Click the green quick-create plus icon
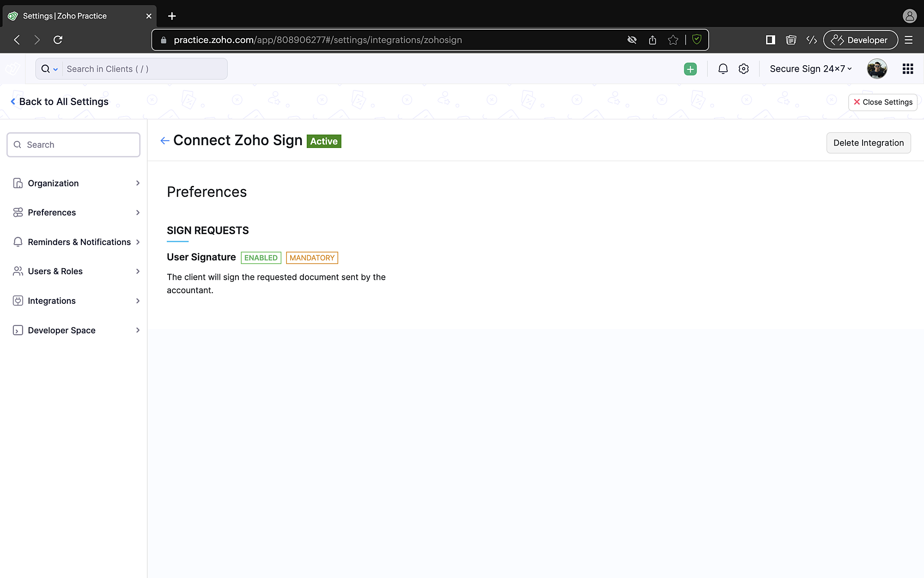The width and height of the screenshot is (924, 578). [x=690, y=69]
